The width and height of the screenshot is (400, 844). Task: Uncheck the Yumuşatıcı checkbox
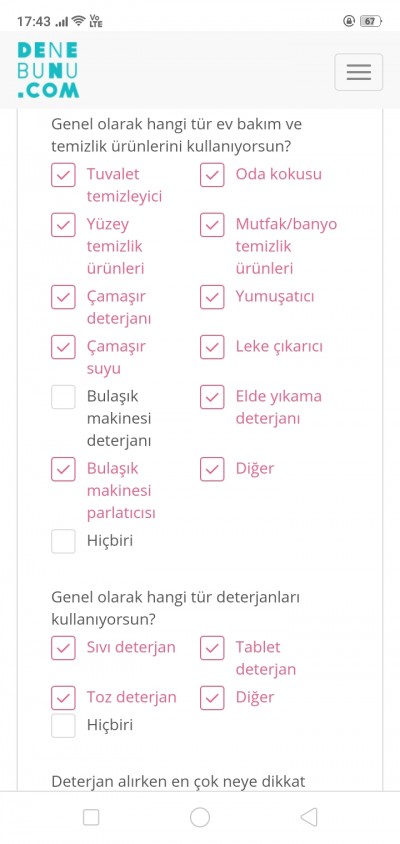click(x=212, y=297)
